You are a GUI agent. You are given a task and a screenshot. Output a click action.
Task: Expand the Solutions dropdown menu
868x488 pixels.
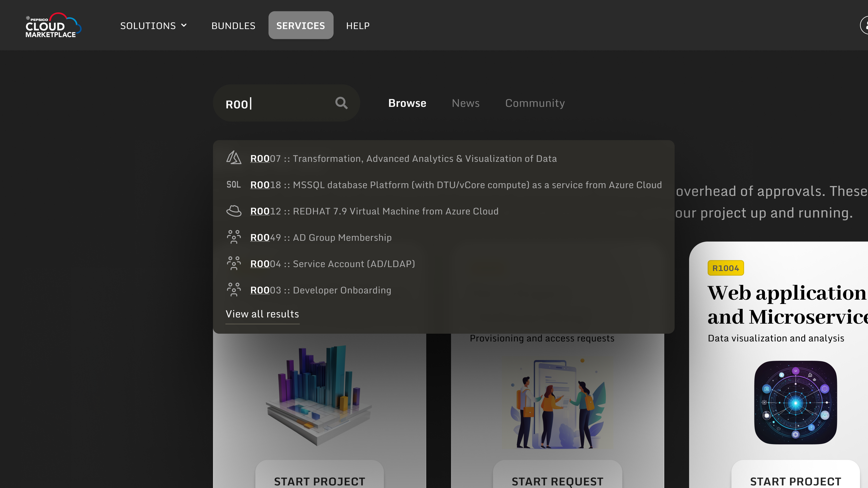tap(153, 26)
